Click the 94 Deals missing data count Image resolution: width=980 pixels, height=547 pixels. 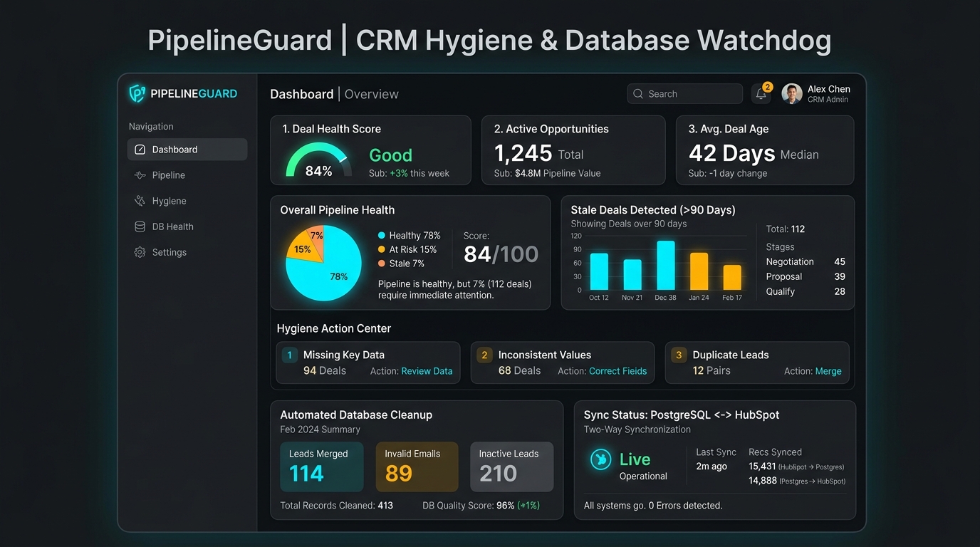[x=325, y=371]
